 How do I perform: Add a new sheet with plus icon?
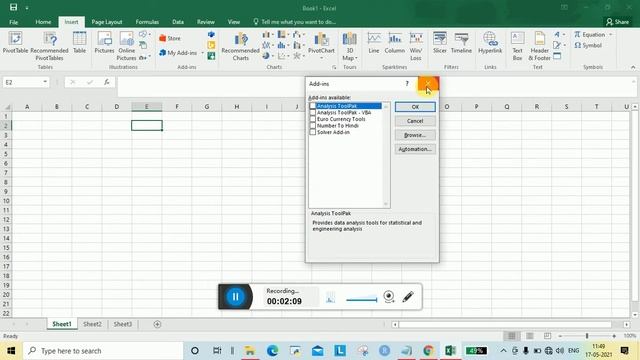pos(157,324)
